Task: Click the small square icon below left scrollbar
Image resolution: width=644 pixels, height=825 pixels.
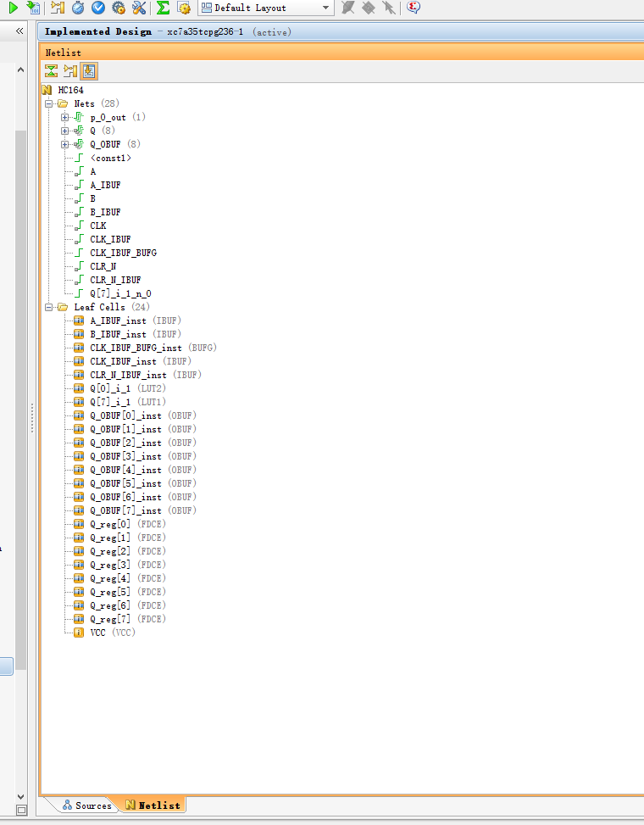Action: pos(21,811)
